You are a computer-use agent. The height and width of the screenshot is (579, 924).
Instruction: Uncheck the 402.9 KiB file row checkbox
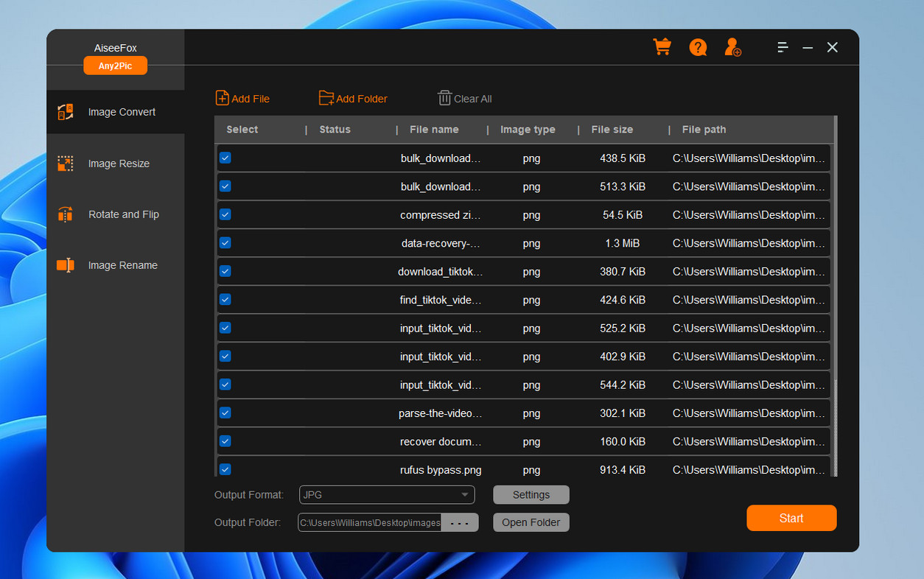point(225,356)
